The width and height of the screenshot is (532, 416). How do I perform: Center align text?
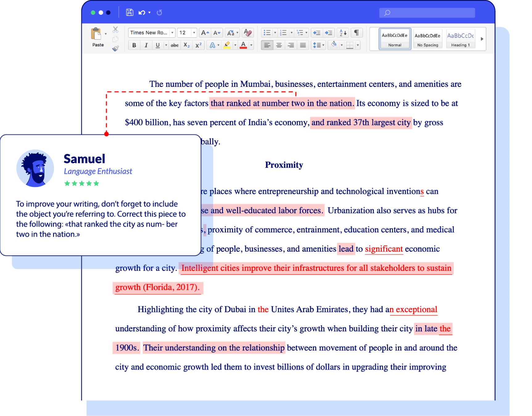pos(279,45)
